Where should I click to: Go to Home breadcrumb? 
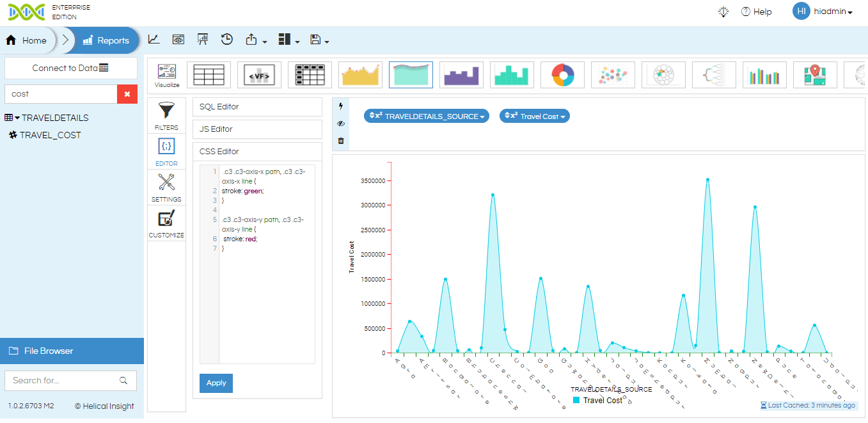tap(27, 40)
